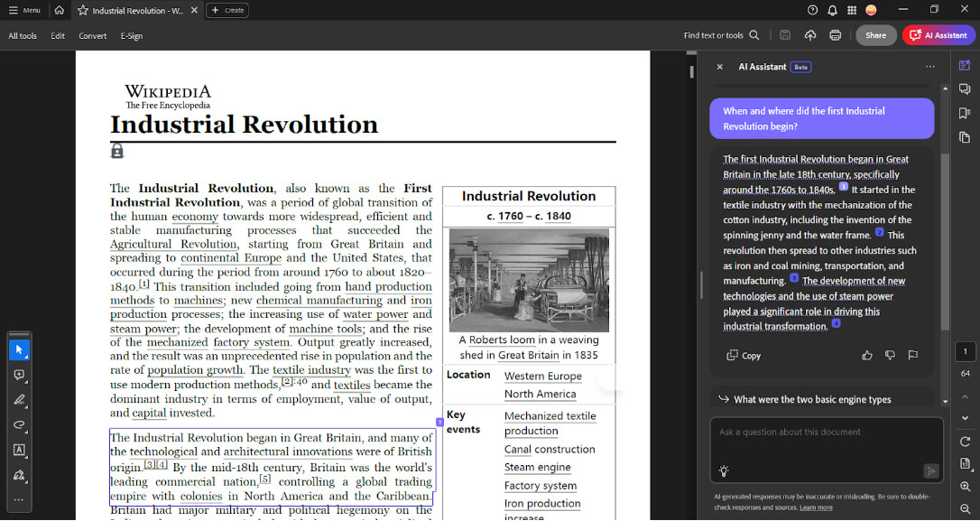This screenshot has width=980, height=521.
Task: Click the continental Europe link
Action: pyautogui.click(x=231, y=258)
